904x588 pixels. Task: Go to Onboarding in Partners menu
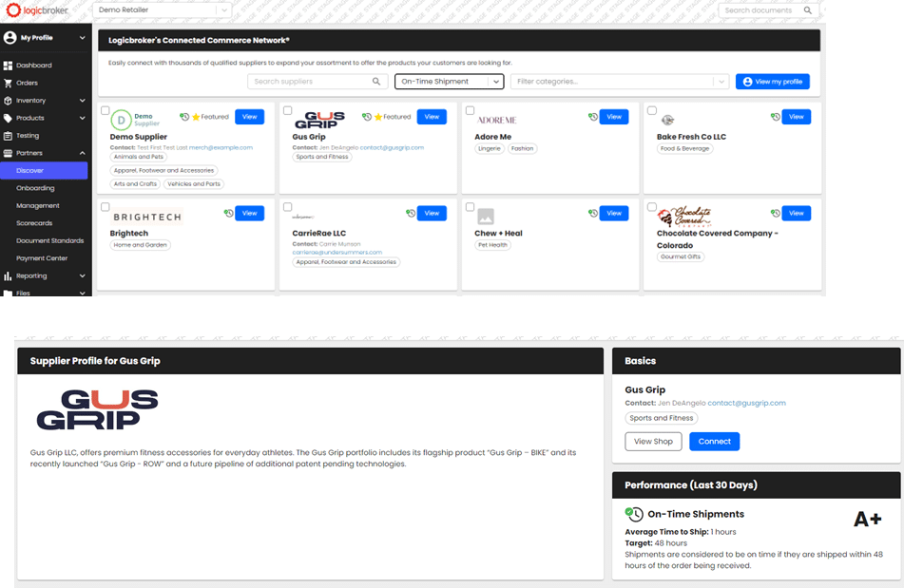point(35,188)
